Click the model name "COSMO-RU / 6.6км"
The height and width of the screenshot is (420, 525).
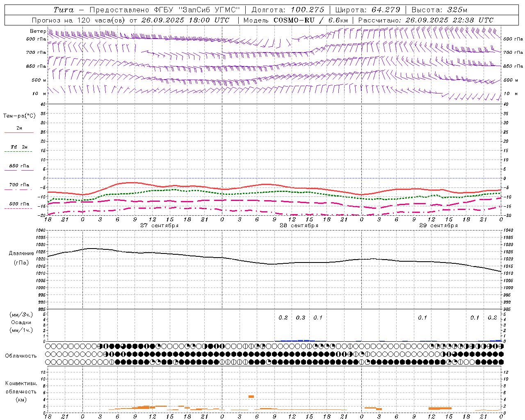(310, 20)
